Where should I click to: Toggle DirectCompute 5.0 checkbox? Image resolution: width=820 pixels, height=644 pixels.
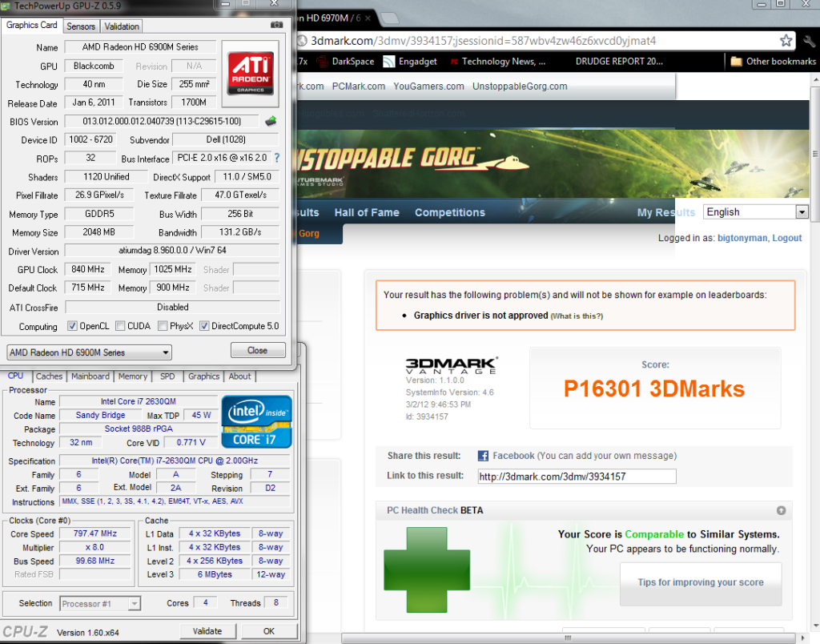coord(204,326)
